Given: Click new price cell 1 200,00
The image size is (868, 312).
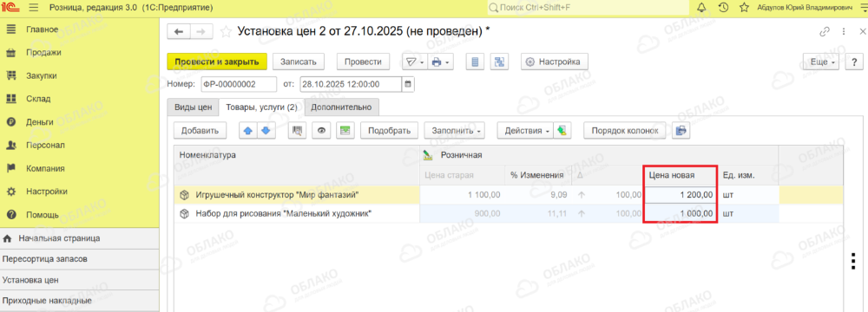Looking at the screenshot, I should point(681,195).
